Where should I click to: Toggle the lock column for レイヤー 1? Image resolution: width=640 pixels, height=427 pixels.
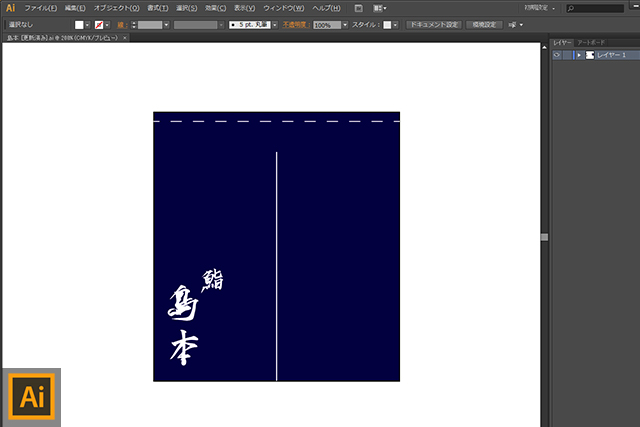(566, 55)
